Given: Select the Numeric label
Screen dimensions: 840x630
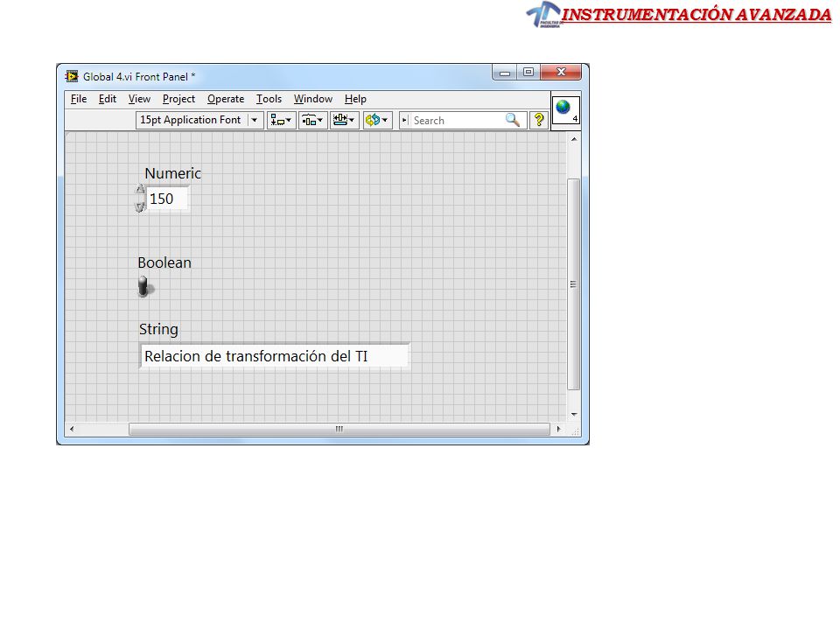Looking at the screenshot, I should click(172, 173).
